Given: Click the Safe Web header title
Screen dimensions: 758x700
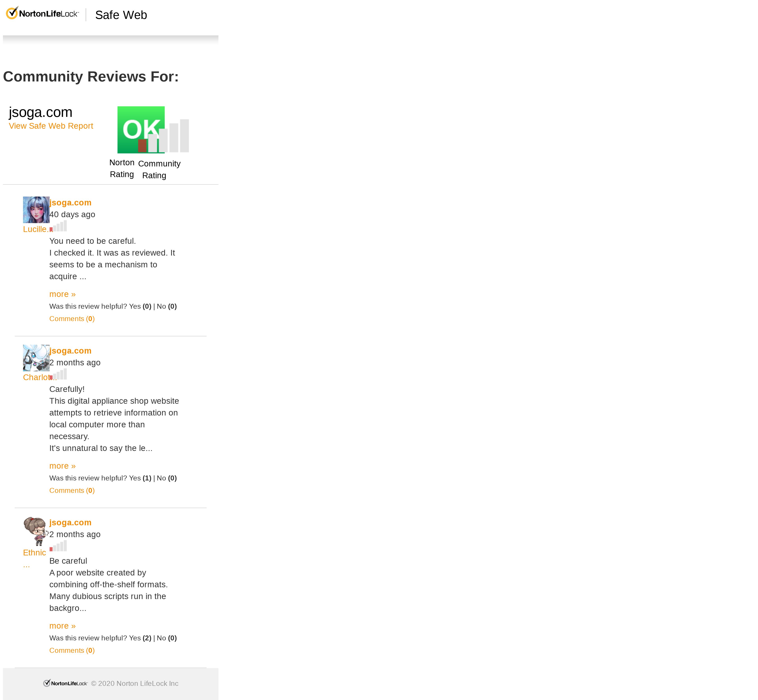Looking at the screenshot, I should coord(121,15).
